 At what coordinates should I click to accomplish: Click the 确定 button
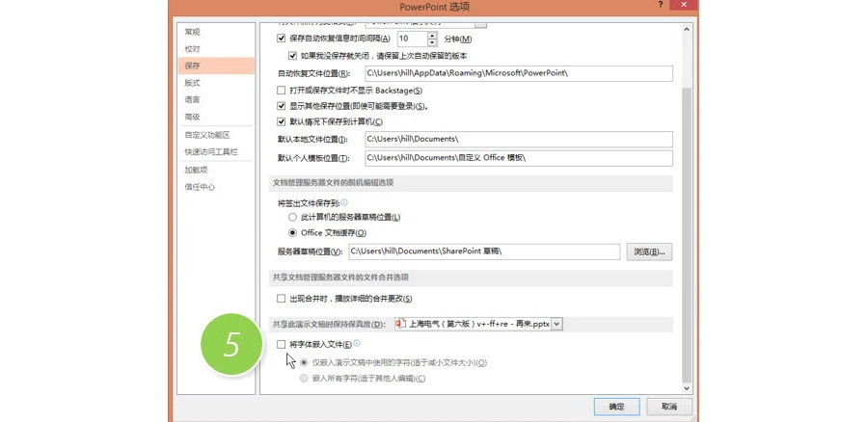point(616,407)
